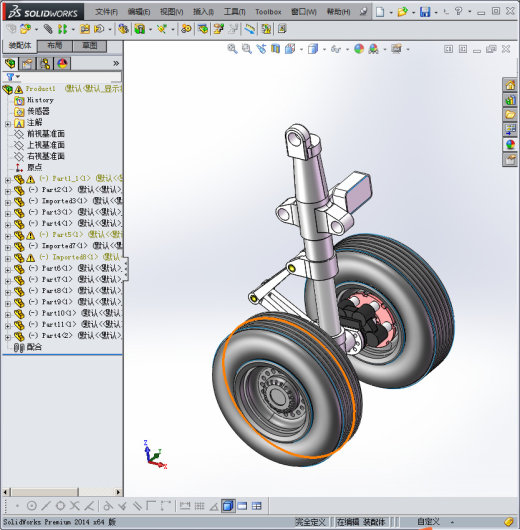Open the Edit Appearance color ball
520x530 pixels.
[359, 49]
